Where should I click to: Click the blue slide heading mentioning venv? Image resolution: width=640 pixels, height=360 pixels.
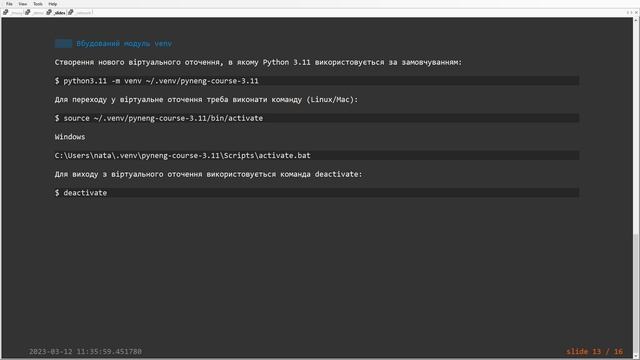coord(124,44)
